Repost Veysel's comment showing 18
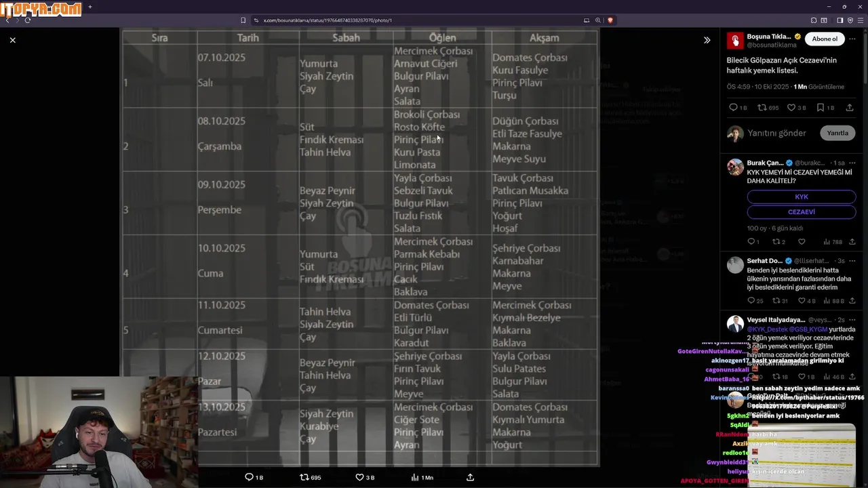The image size is (868, 488). [x=776, y=377]
